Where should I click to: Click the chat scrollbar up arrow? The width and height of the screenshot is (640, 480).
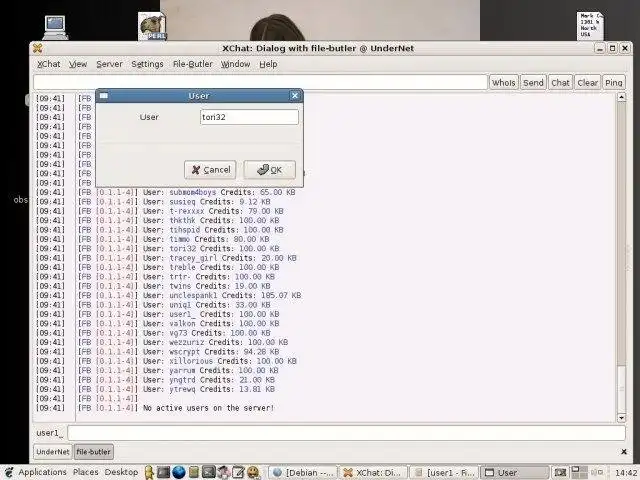(621, 97)
